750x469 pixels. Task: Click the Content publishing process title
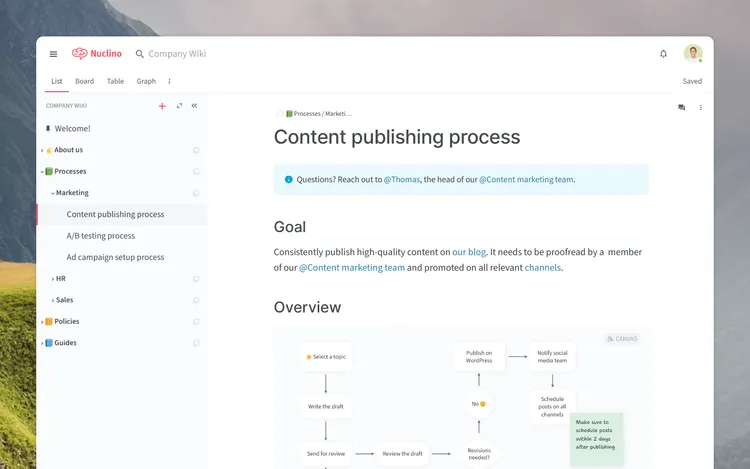397,137
